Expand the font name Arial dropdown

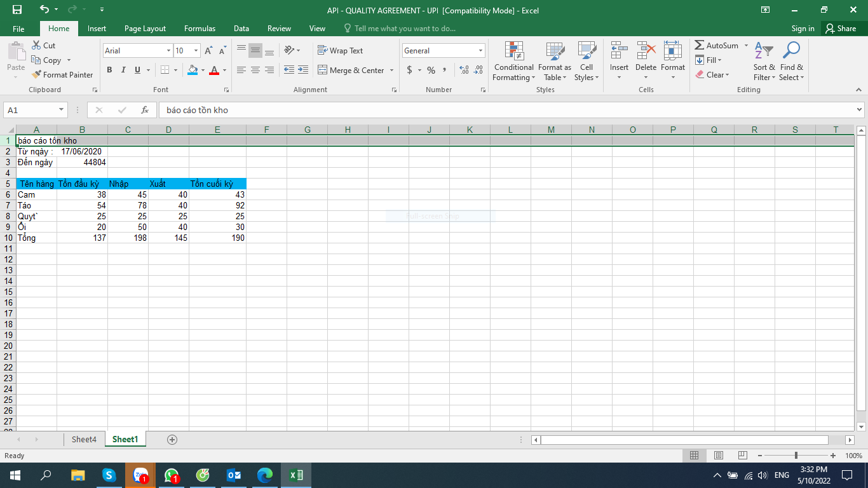168,51
